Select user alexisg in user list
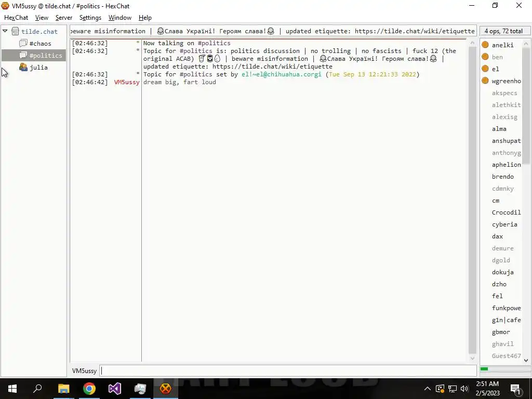This screenshot has width=532, height=399. point(504,117)
